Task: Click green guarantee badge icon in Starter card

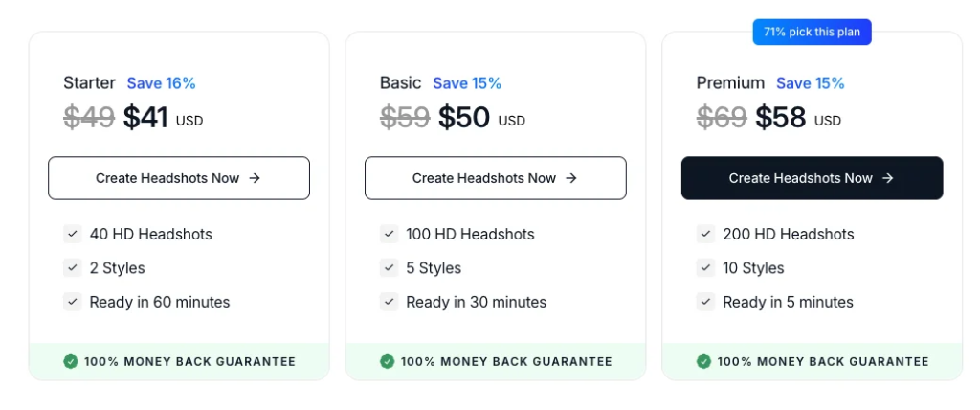Action: (x=71, y=361)
